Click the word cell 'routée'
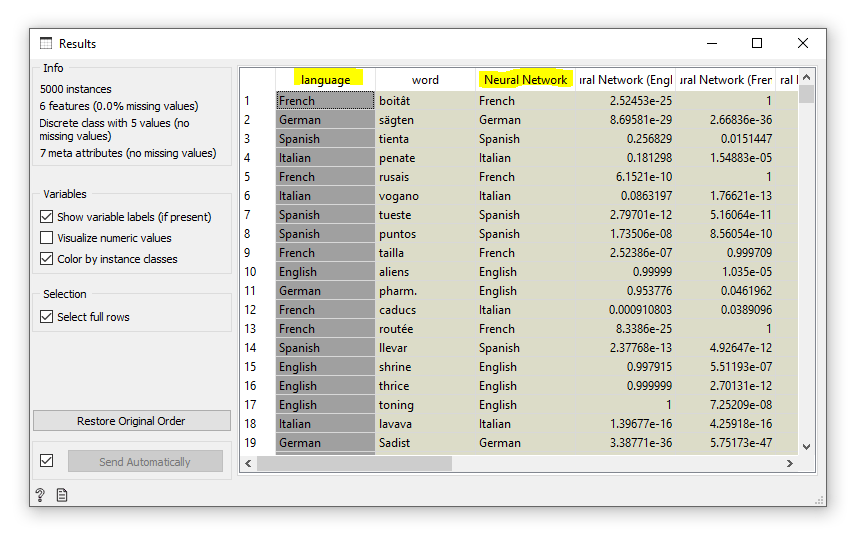Viewport: 862px width, 544px height. coord(426,329)
